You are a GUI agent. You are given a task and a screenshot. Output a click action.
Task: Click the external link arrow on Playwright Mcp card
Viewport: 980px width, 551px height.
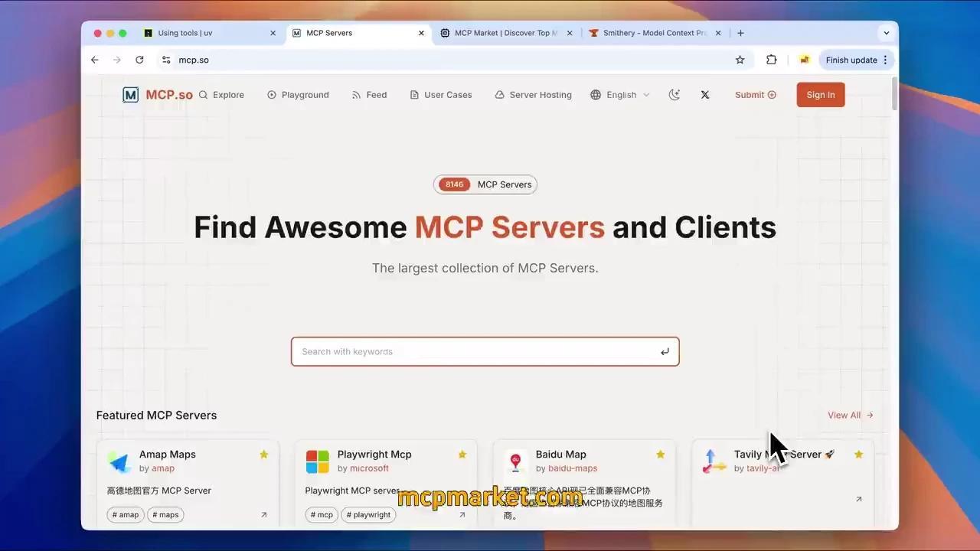coord(462,515)
